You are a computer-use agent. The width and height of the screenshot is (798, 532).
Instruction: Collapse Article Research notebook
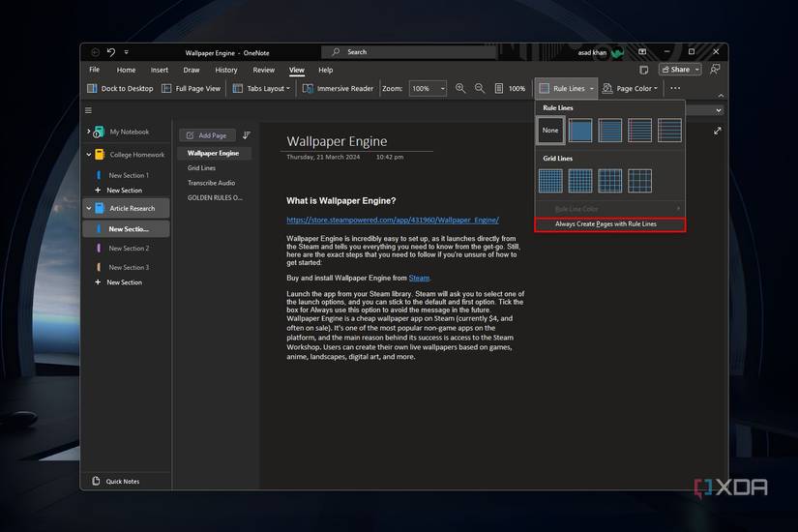coord(89,208)
